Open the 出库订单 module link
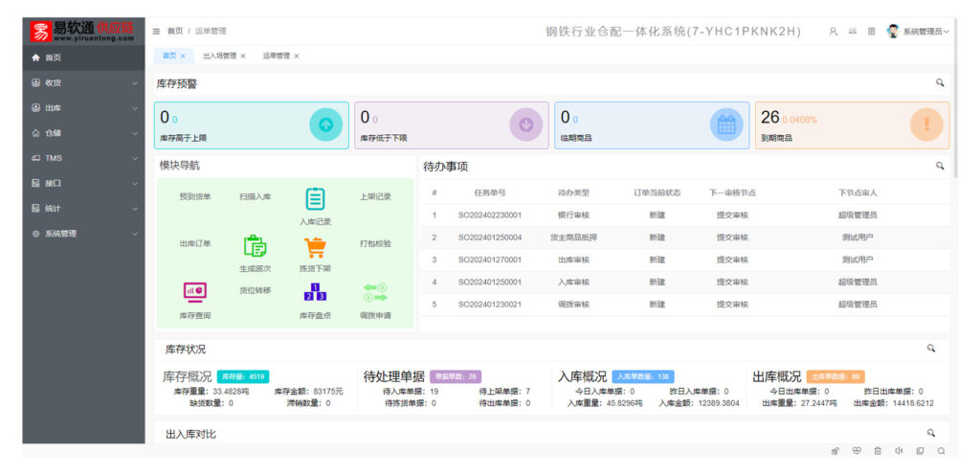 coord(195,243)
